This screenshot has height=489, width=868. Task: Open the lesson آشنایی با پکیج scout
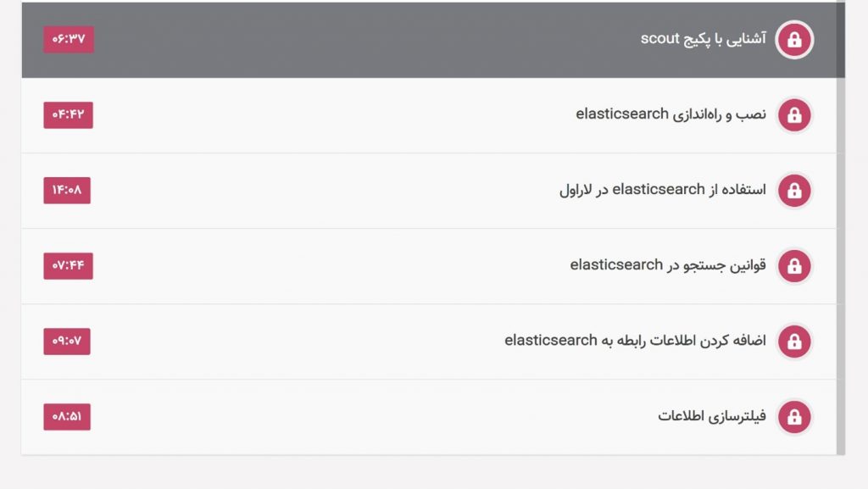point(703,39)
